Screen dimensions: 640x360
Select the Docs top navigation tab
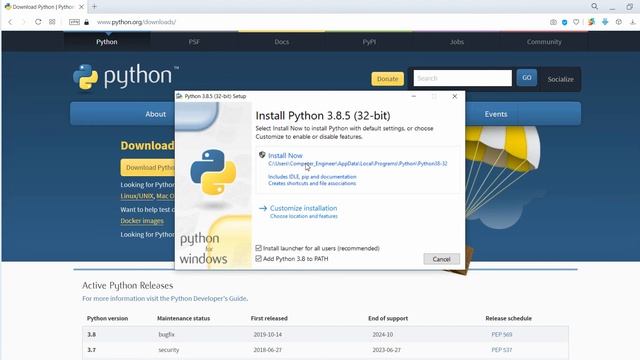(282, 42)
